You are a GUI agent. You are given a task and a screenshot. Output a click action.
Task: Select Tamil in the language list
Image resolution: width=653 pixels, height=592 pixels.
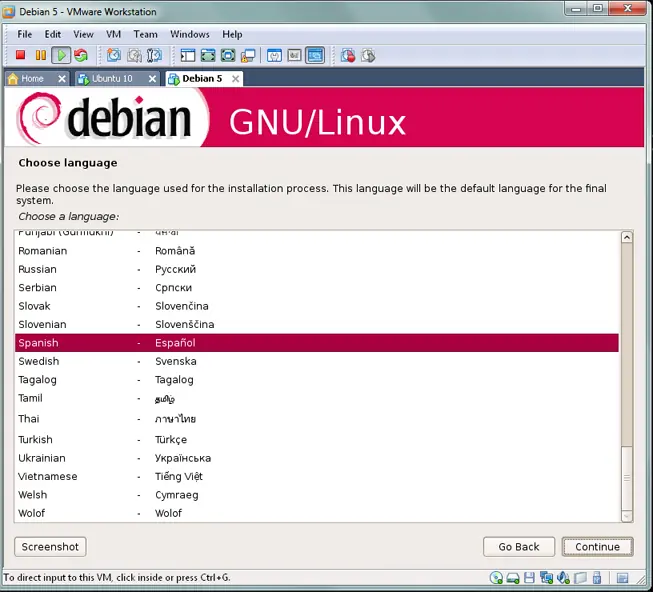click(x=317, y=398)
